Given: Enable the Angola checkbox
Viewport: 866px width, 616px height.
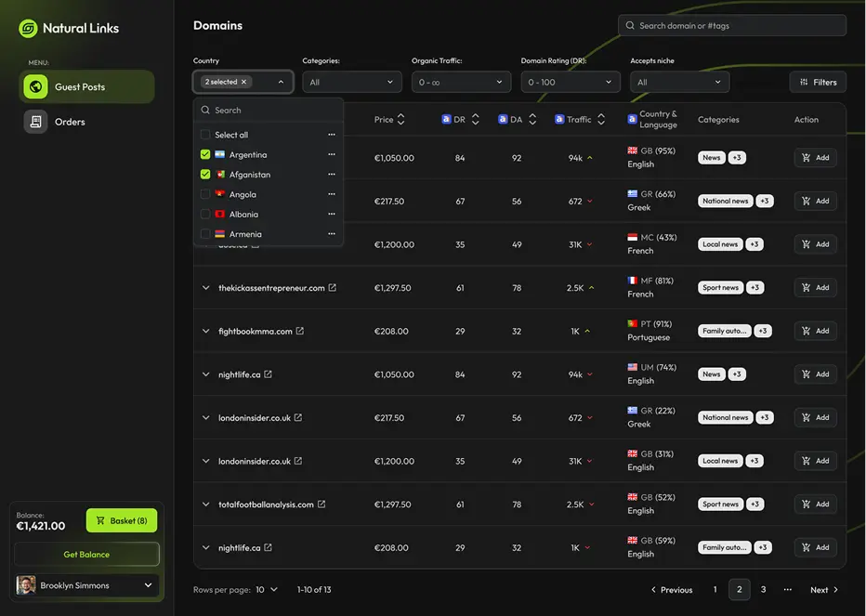Looking at the screenshot, I should click(204, 194).
